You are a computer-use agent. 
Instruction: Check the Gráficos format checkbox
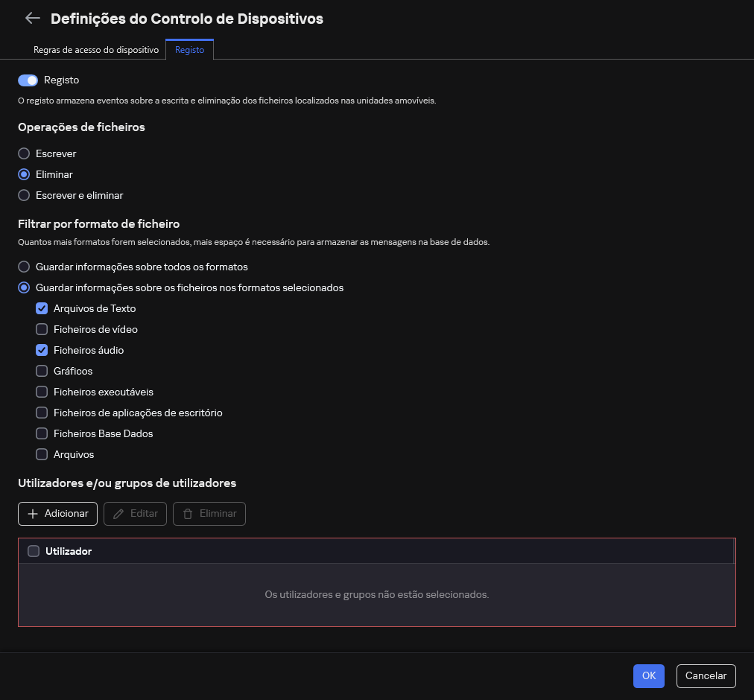(42, 371)
